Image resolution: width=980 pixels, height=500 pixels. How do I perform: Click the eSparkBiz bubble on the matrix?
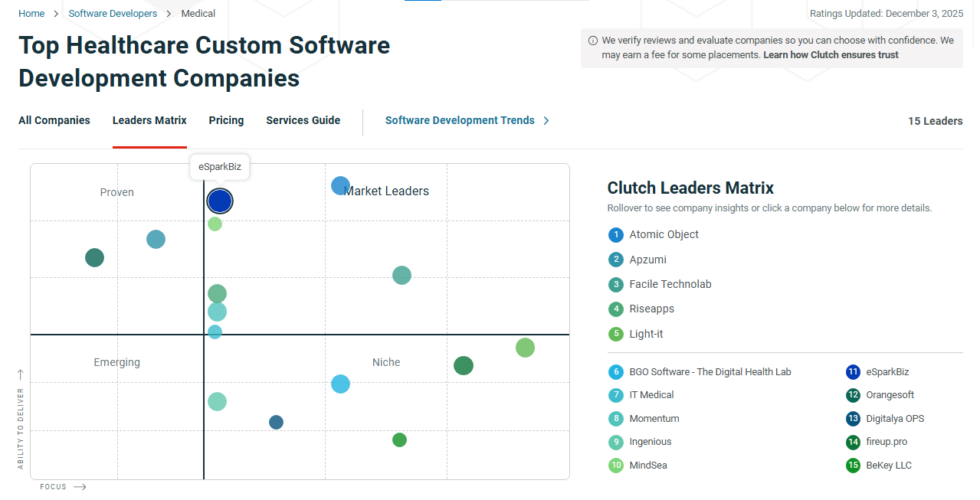tap(219, 201)
